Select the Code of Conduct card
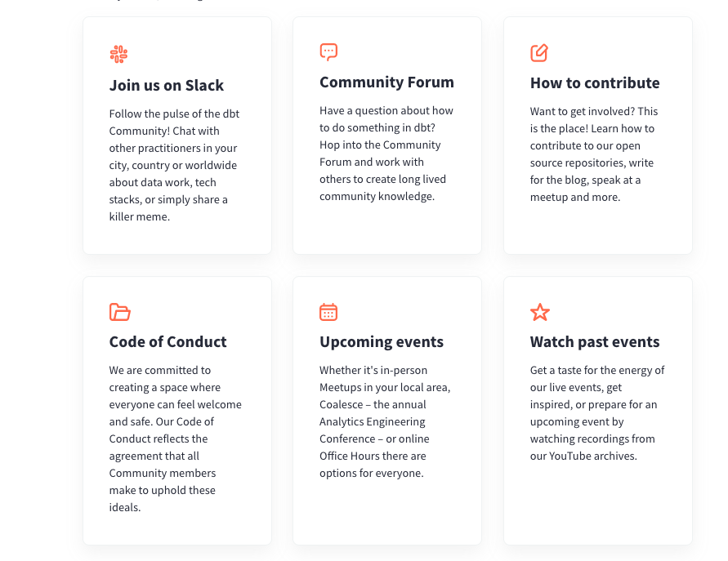This screenshot has width=728, height=561. pyautogui.click(x=176, y=410)
